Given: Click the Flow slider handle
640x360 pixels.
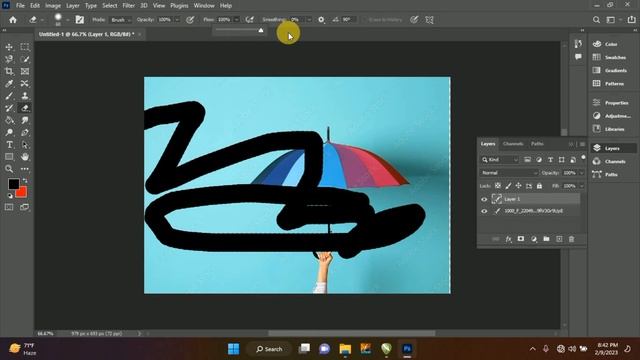Looking at the screenshot, I should 261,30.
